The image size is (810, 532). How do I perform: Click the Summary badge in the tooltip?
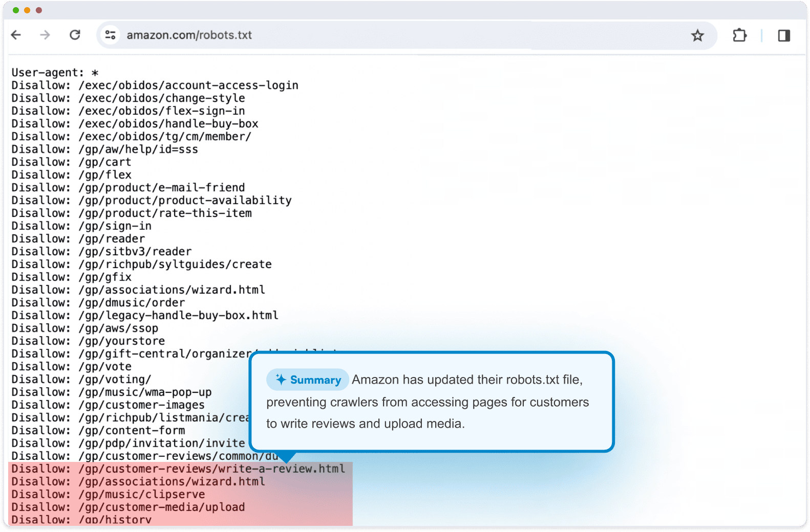[308, 380]
